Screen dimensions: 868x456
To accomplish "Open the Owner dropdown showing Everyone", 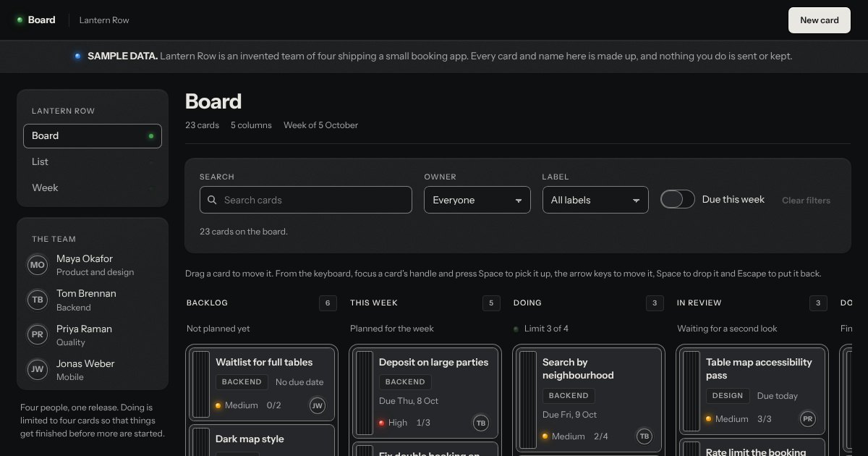I will click(477, 200).
